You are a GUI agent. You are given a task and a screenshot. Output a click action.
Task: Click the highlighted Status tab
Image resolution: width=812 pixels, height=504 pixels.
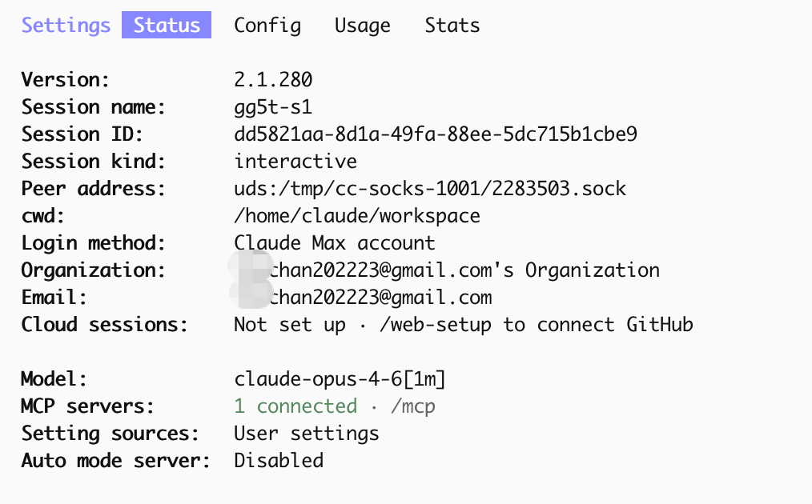click(x=167, y=25)
